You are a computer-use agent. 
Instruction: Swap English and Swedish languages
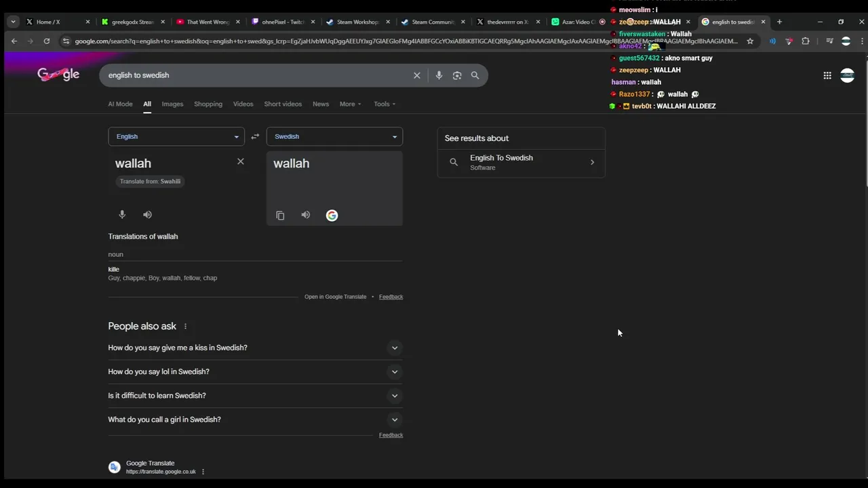coord(255,136)
